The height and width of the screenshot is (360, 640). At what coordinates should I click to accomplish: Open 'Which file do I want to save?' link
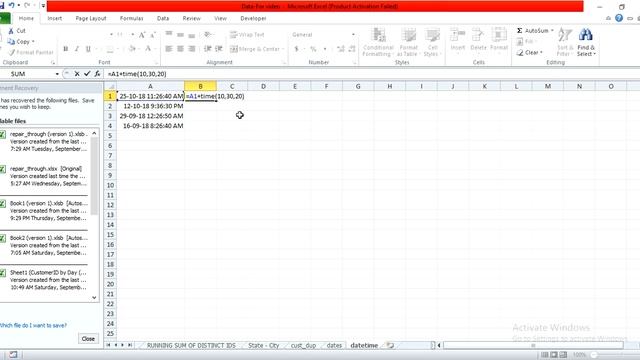(x=33, y=325)
